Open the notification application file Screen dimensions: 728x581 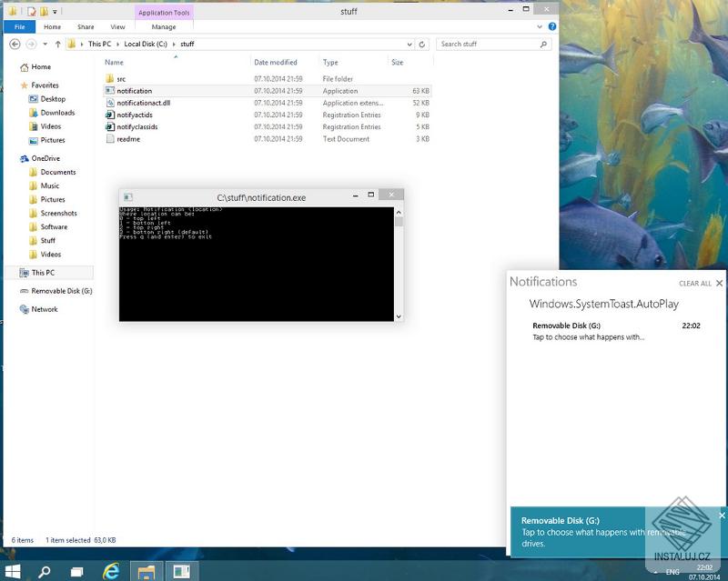[x=134, y=91]
